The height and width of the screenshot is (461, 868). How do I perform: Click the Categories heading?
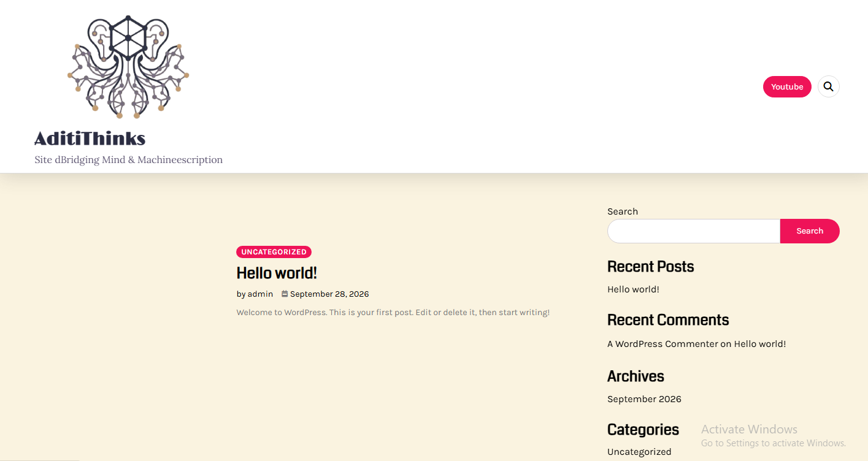pyautogui.click(x=643, y=430)
